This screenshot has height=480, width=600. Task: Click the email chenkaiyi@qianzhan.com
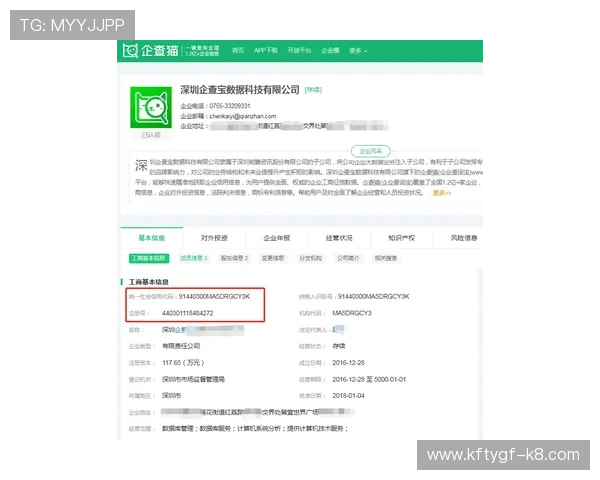243,116
